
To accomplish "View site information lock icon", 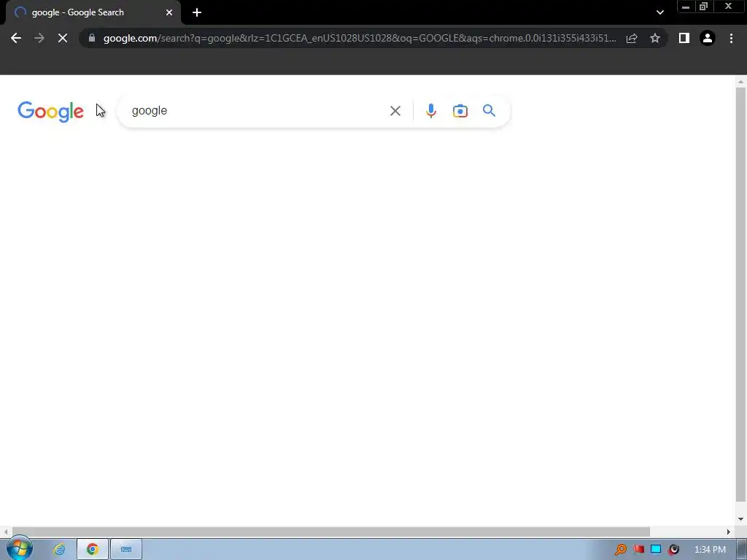I will pyautogui.click(x=92, y=38).
